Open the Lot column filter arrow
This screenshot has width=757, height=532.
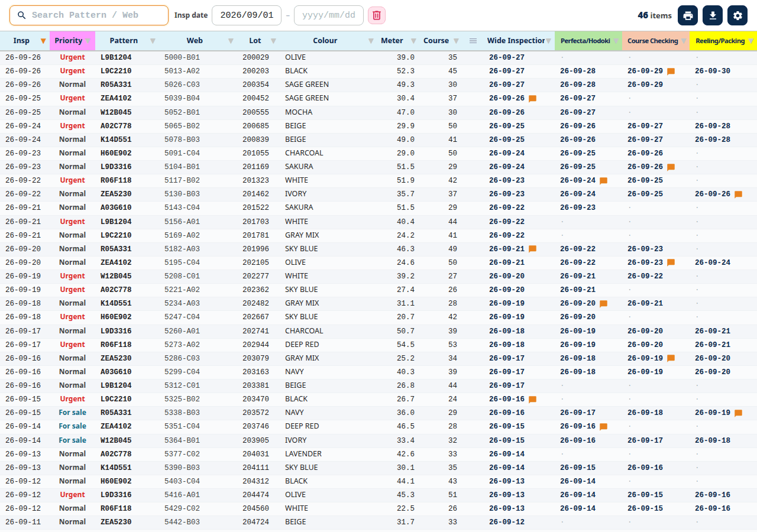click(x=273, y=41)
